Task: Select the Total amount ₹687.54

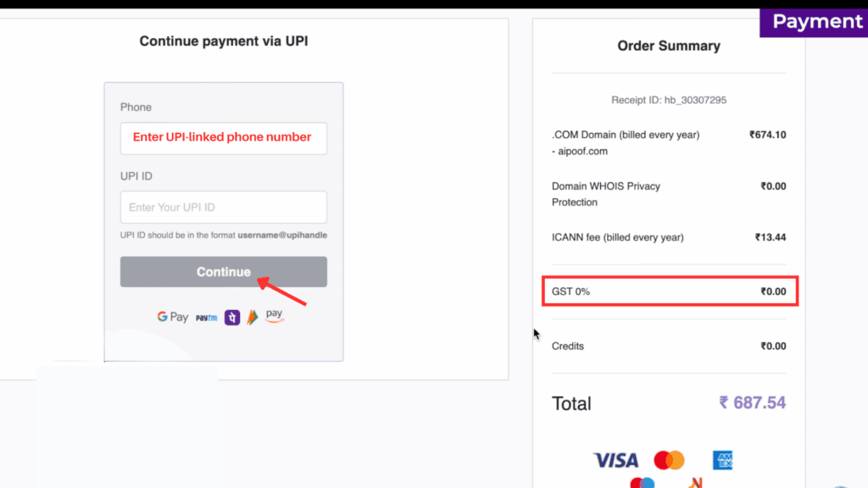Action: point(752,402)
